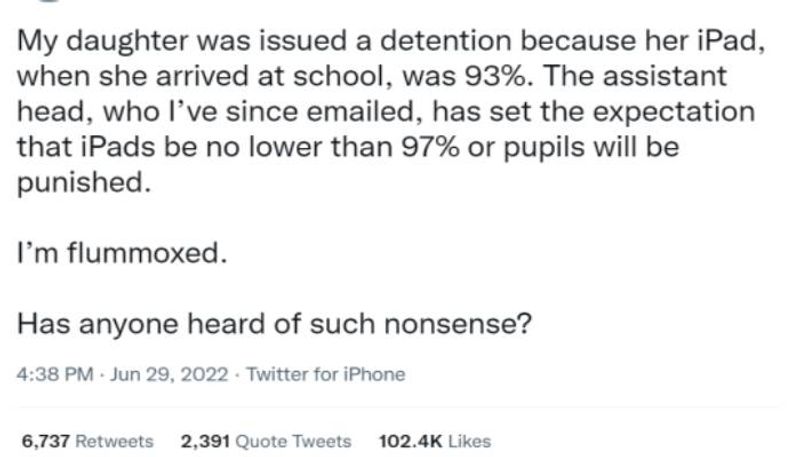This screenshot has height=457, width=800.
Task: Click the Twitter for iPhone source link
Action: click(x=325, y=375)
